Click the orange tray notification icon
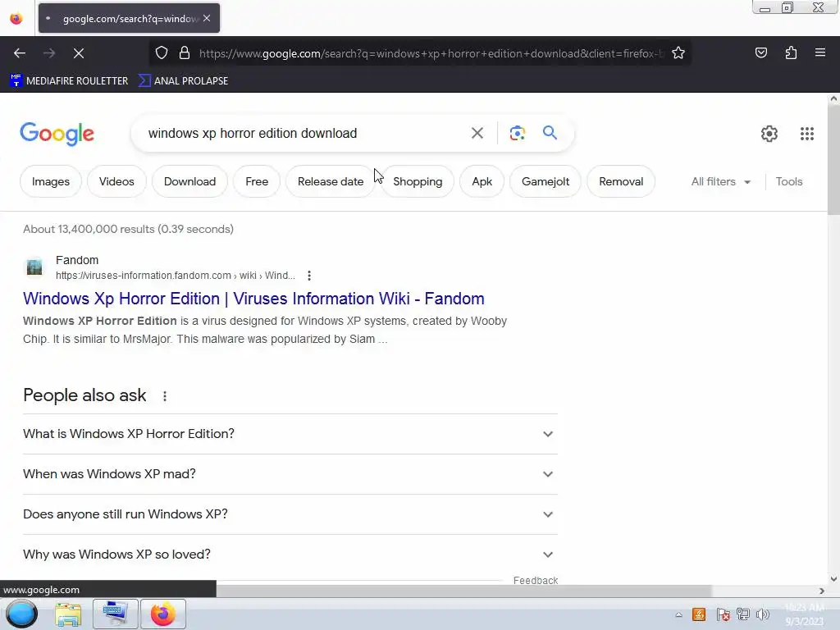The width and height of the screenshot is (840, 630). (x=699, y=614)
